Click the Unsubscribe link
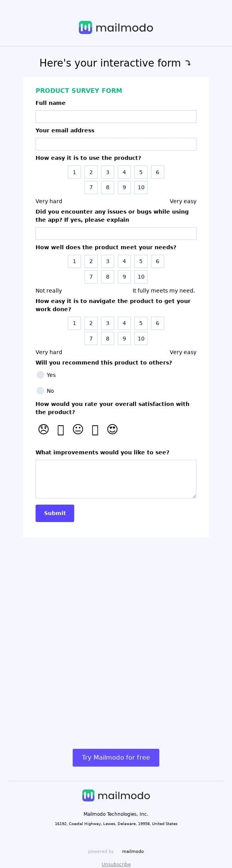232x868 pixels. click(116, 864)
